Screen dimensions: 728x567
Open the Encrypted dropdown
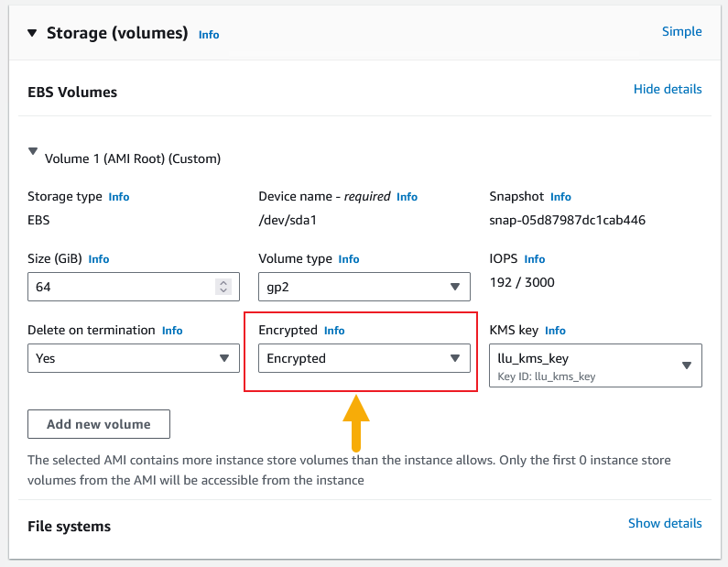coord(364,358)
